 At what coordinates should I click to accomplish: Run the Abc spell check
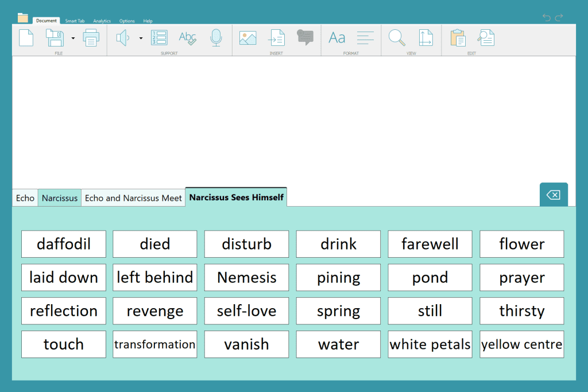coord(188,38)
